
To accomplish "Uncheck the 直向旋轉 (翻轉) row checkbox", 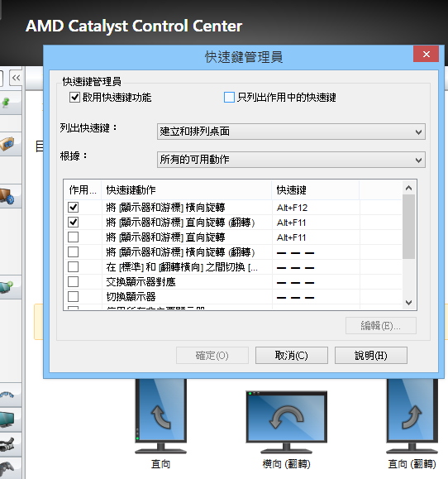I will 74,222.
